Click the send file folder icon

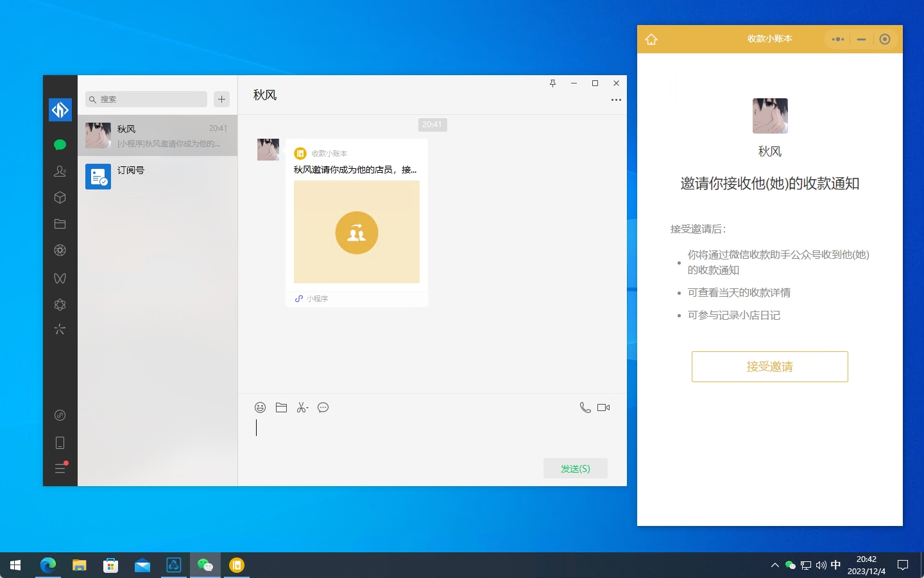pos(281,408)
